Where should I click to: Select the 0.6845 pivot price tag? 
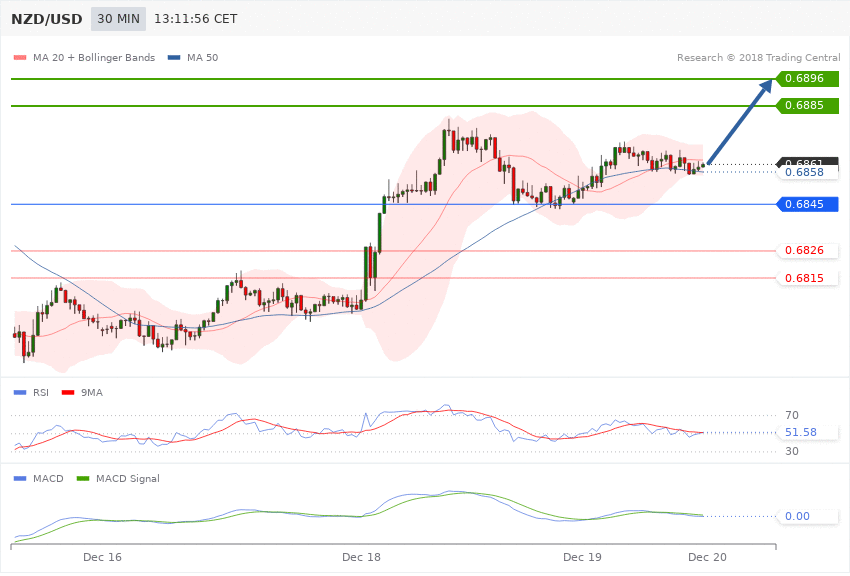click(x=808, y=204)
